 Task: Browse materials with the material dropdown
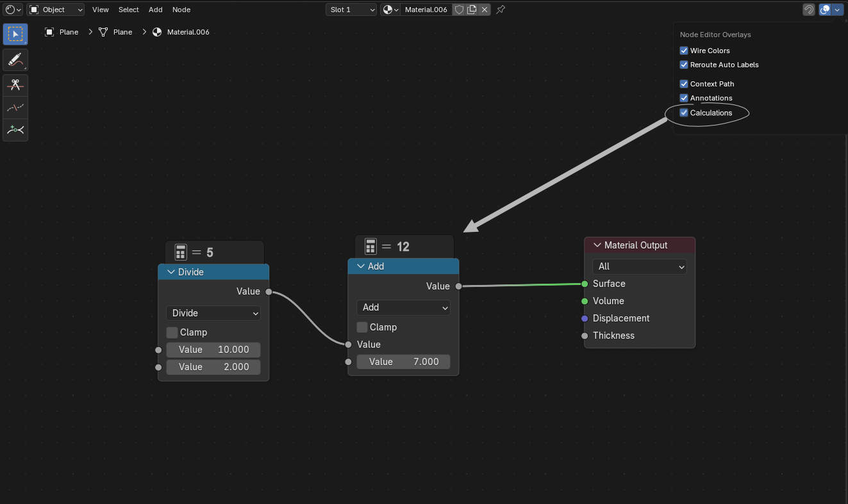coord(390,10)
